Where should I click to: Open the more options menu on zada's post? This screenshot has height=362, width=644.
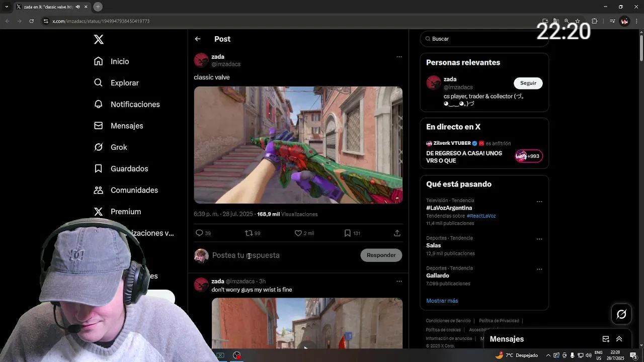(x=399, y=57)
